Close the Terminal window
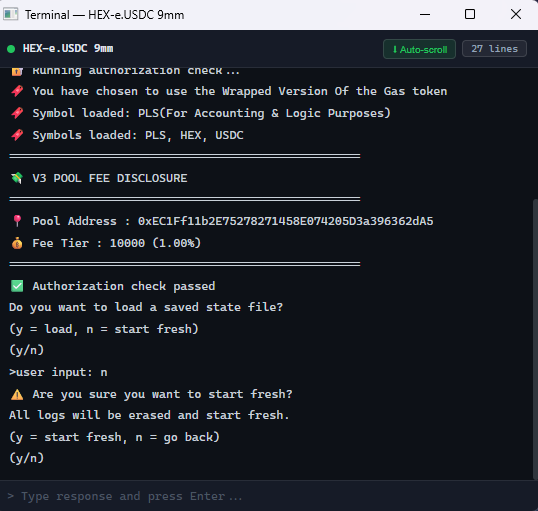Image resolution: width=538 pixels, height=511 pixels. pos(516,14)
